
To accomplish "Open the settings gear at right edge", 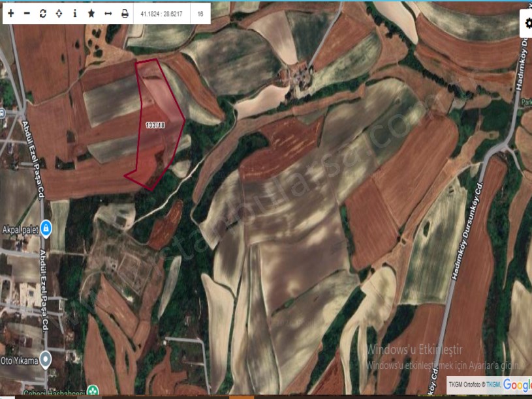I will coord(527,23).
